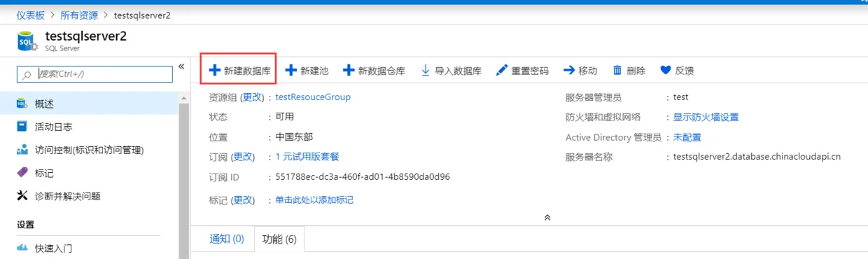
Task: Open 诊断并解决问题 menu item
Action: click(x=90, y=196)
